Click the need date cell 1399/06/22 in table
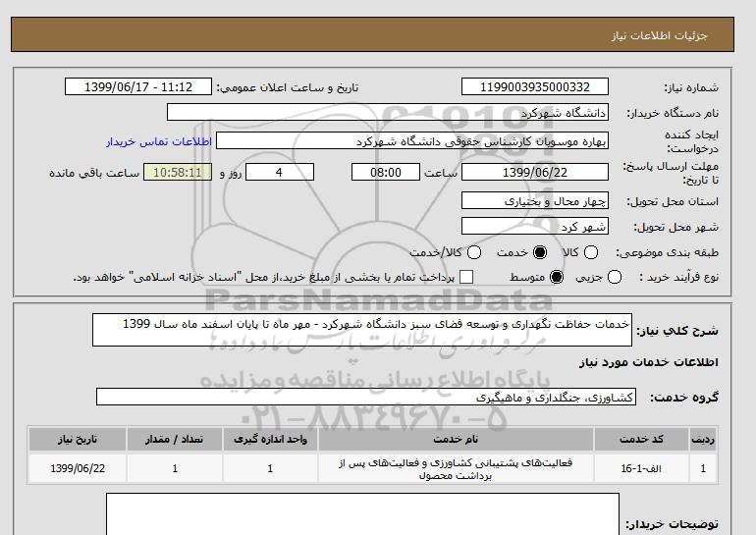Viewport: 756px width, 535px height. (78, 468)
